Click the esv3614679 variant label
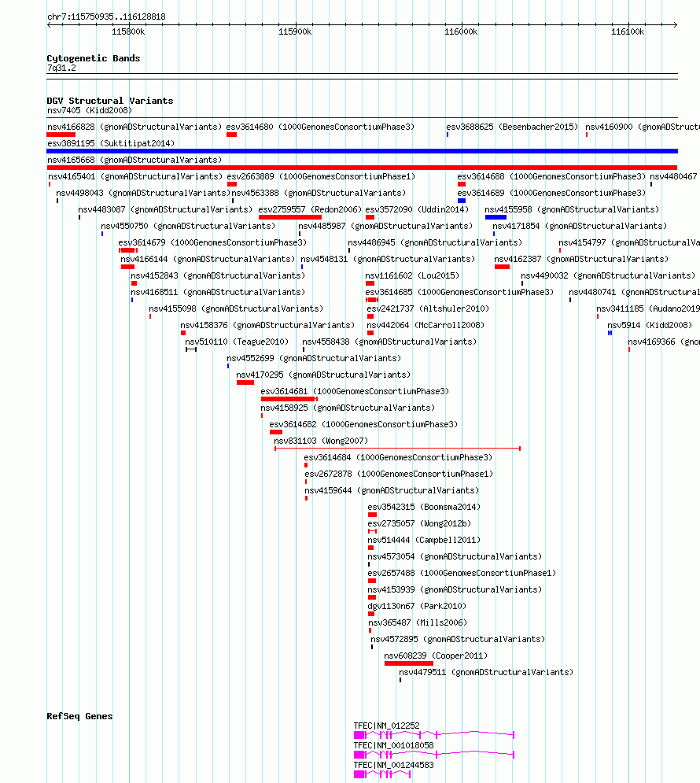Screen dimensions: 700x783 click(x=212, y=242)
